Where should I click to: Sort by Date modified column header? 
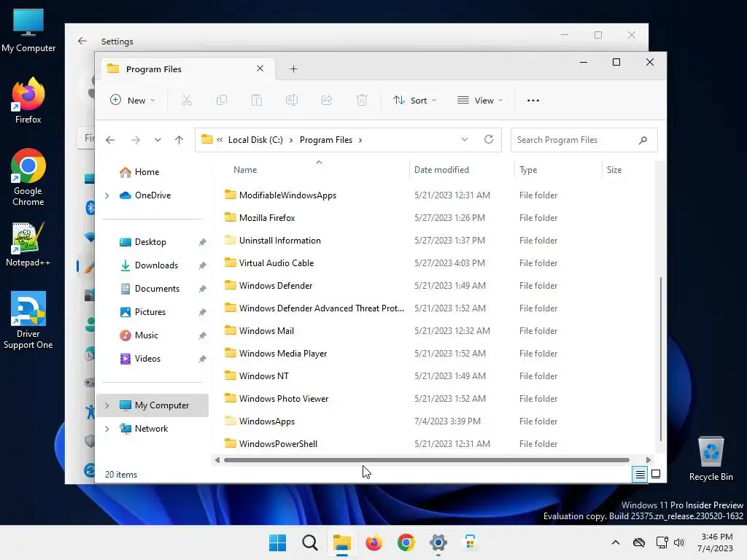pos(441,169)
